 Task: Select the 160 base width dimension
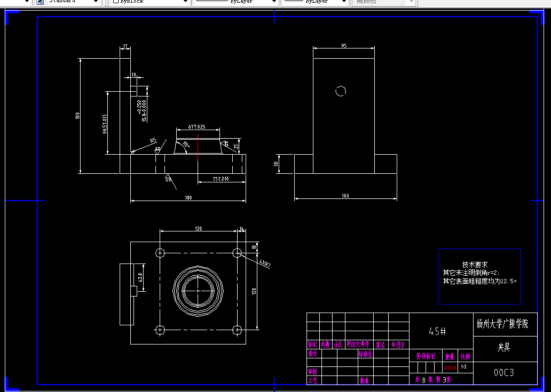(345, 196)
